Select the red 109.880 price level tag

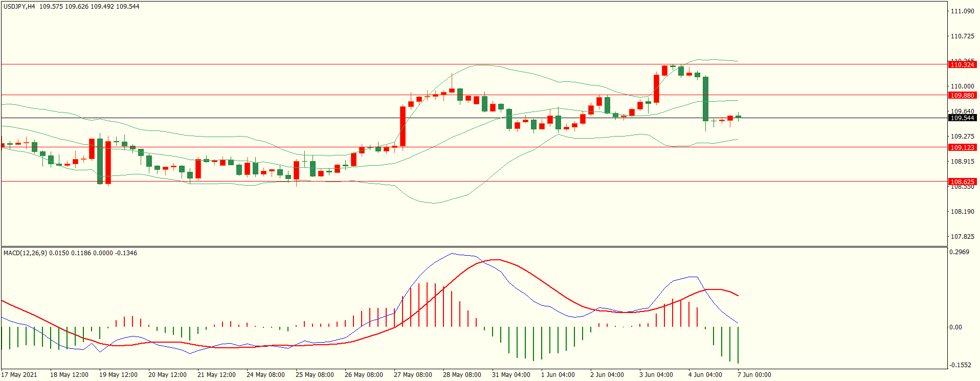pyautogui.click(x=962, y=95)
